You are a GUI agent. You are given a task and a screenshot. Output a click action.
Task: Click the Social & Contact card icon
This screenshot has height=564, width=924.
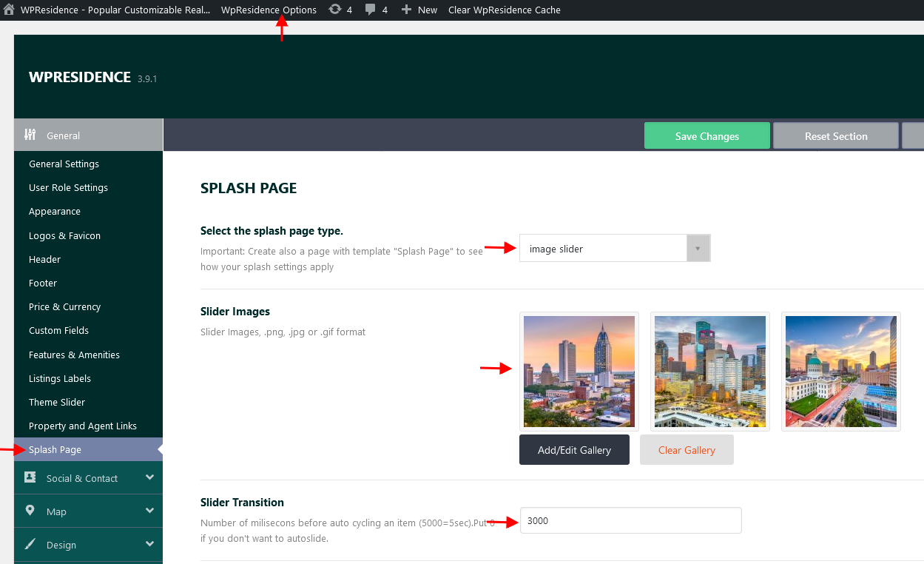(x=30, y=477)
